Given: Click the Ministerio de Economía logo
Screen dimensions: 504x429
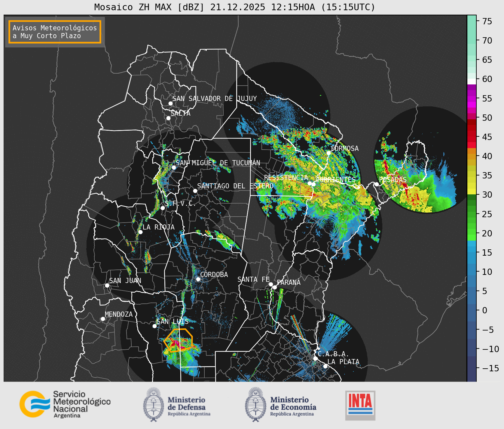Looking at the screenshot, I should 280,404.
